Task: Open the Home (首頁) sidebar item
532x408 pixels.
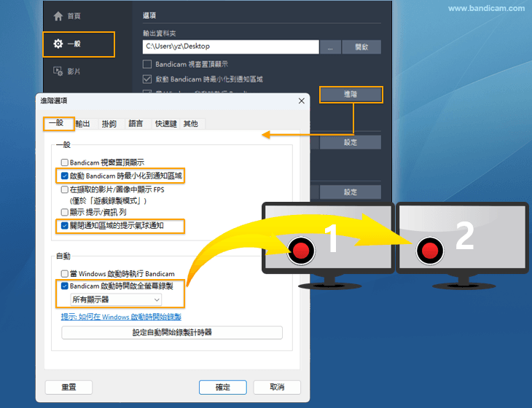Action: (x=67, y=16)
